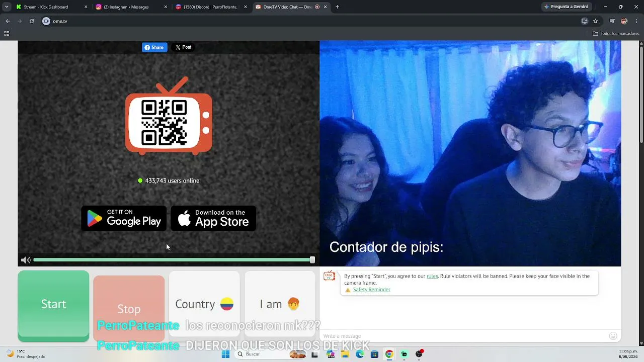Viewport: 644px width, 362px height.
Task: Click Pregunta a Gemini button
Action: click(566, 7)
